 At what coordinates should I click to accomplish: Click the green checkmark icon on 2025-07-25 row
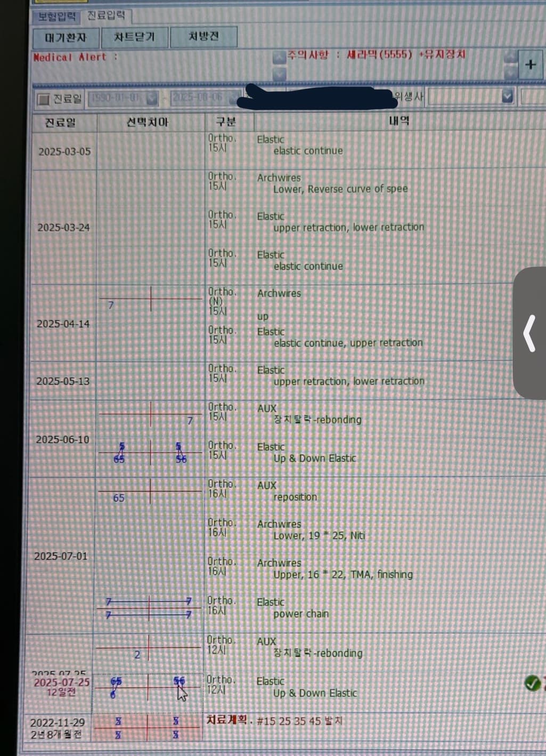pos(532,683)
